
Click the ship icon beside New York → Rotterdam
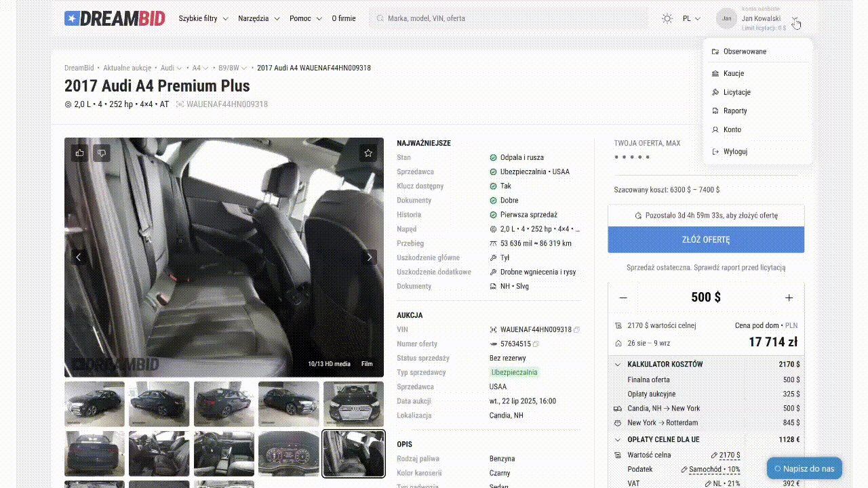click(x=618, y=423)
